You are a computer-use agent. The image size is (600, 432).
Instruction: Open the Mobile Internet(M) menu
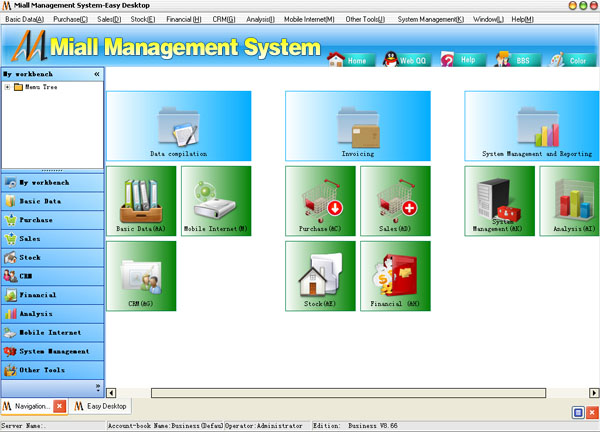(309, 20)
